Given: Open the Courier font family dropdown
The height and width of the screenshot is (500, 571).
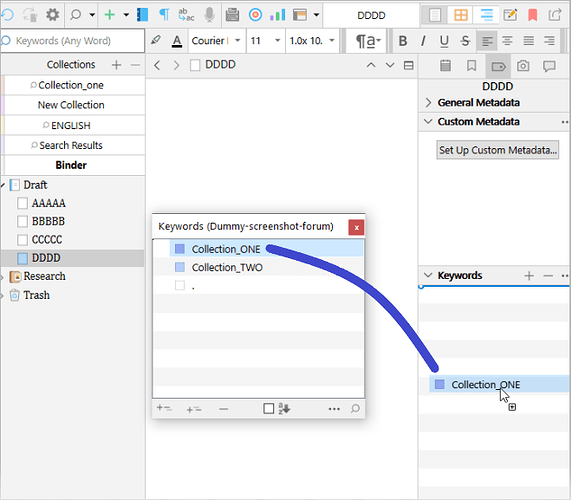Looking at the screenshot, I should [x=217, y=41].
